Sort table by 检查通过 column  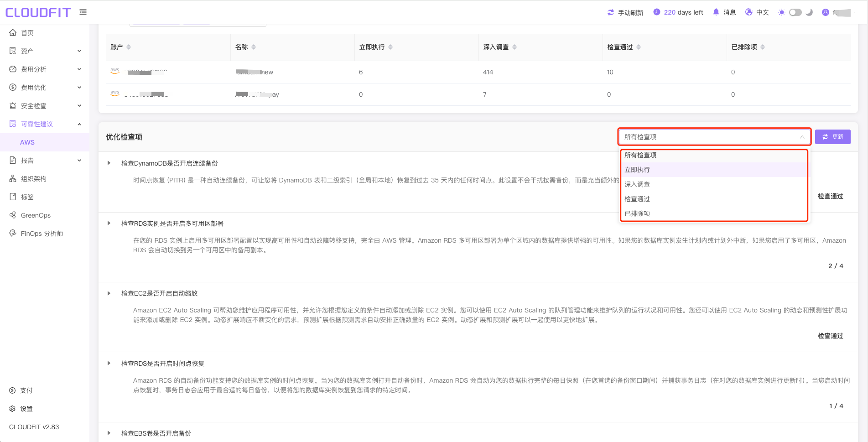[639, 47]
